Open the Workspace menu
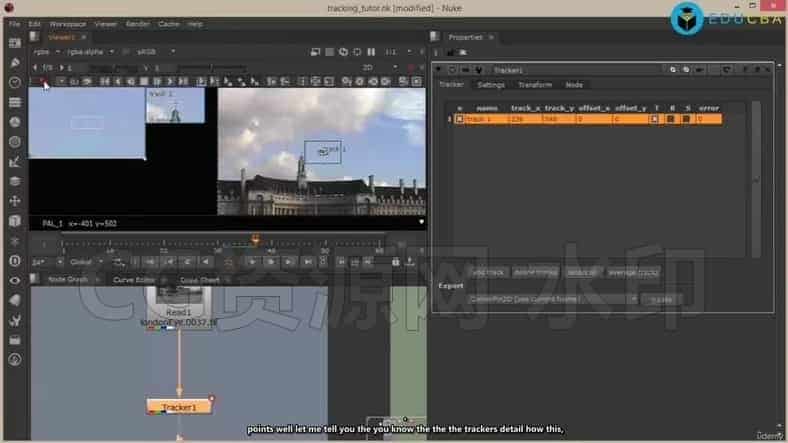The height and width of the screenshot is (443, 788). click(x=68, y=24)
